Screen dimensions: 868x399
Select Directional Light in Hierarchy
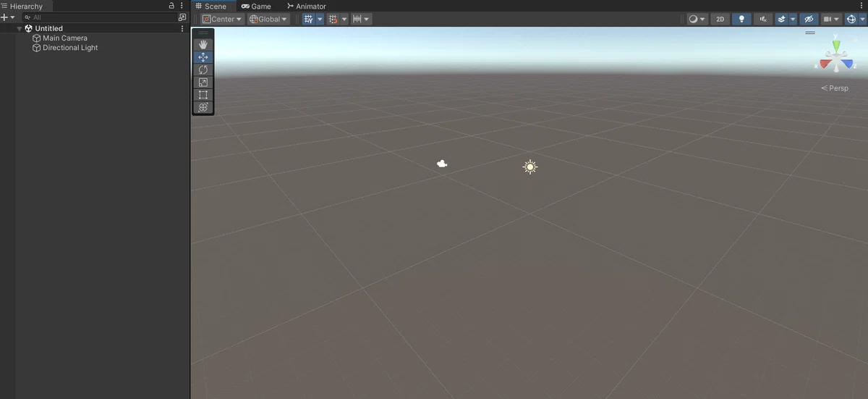70,48
